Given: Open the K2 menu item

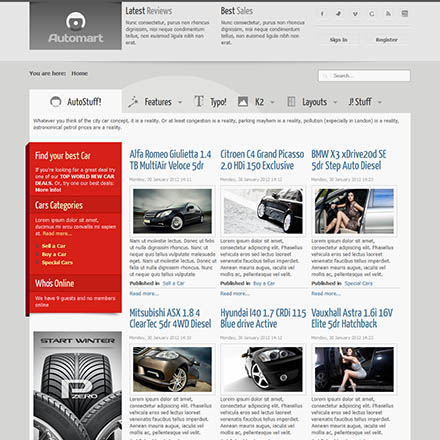Looking at the screenshot, I should click(259, 102).
